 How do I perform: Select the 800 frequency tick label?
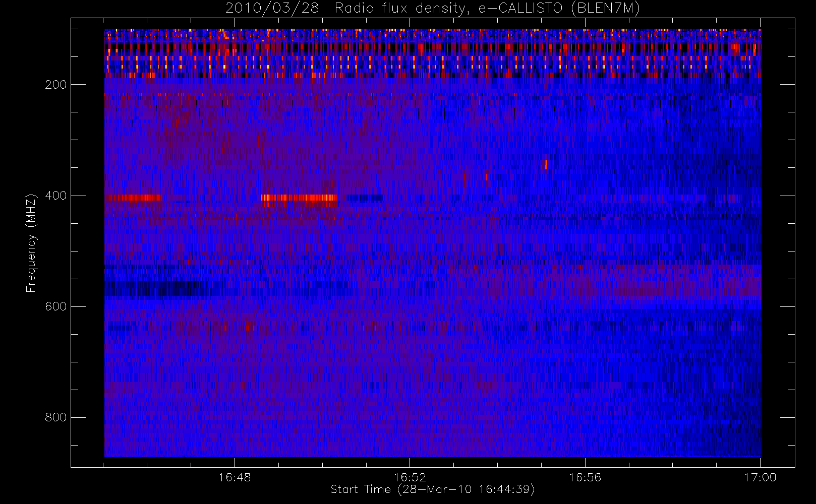[56, 417]
